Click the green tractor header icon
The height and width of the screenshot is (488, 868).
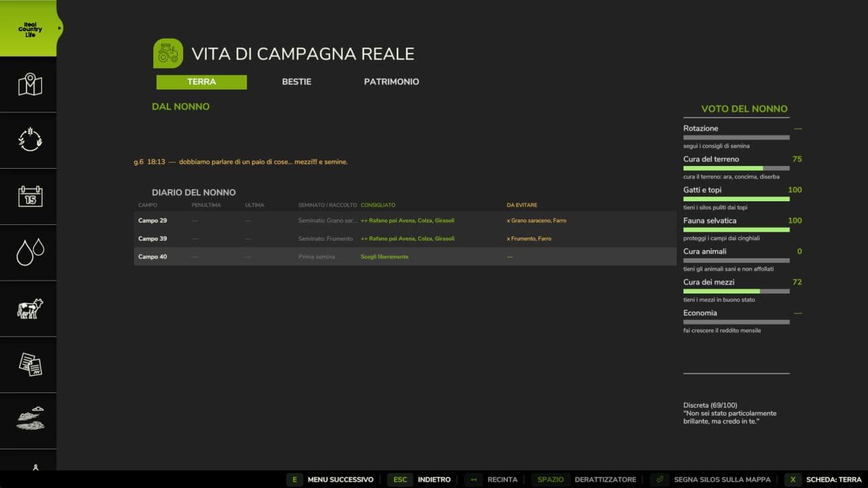[x=167, y=54]
